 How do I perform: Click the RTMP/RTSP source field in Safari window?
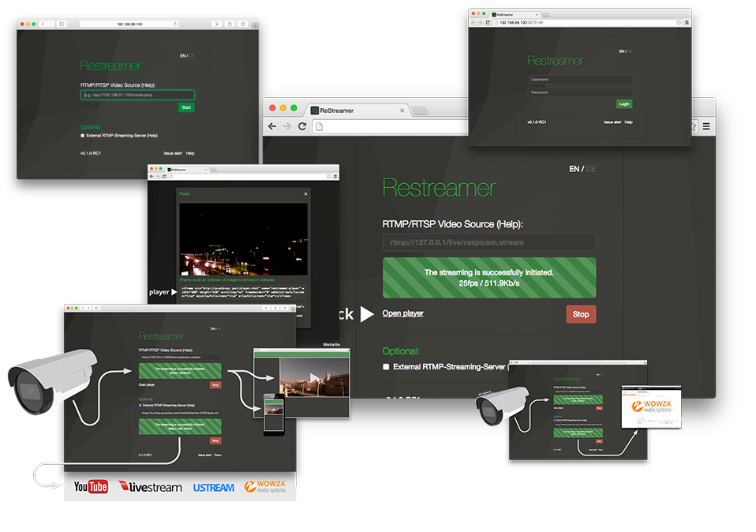(x=137, y=95)
